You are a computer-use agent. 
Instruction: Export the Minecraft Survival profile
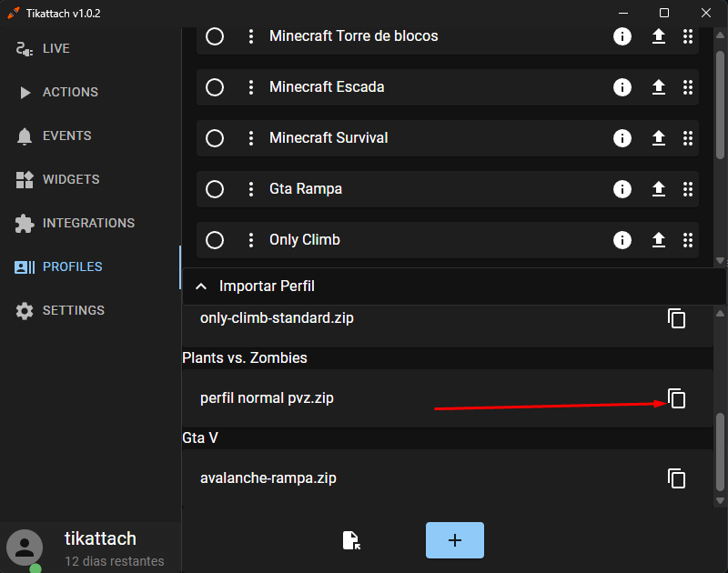[658, 138]
